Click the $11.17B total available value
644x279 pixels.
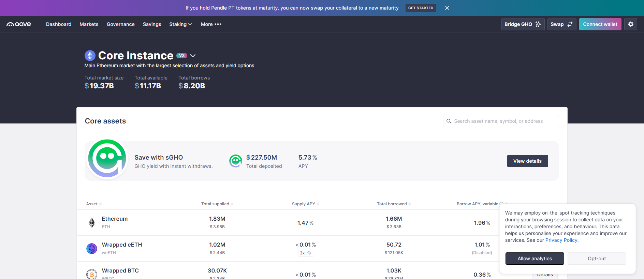(x=148, y=86)
